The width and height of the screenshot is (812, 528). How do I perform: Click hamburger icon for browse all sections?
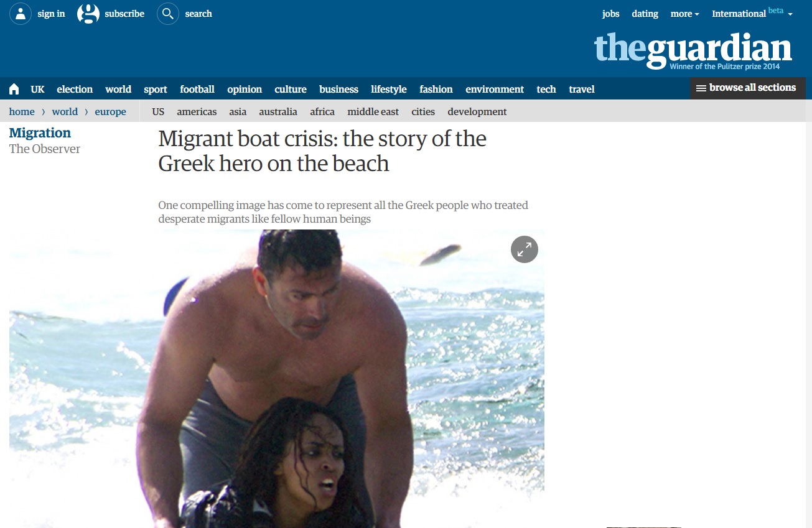pyautogui.click(x=701, y=88)
